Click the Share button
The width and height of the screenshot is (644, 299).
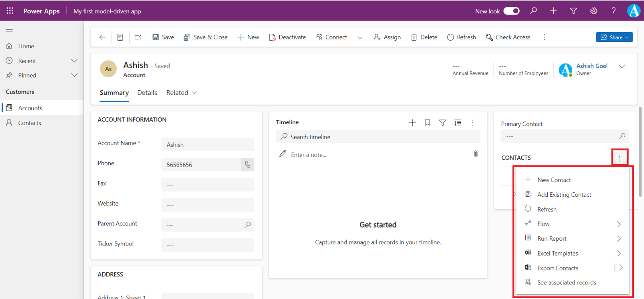coord(614,37)
